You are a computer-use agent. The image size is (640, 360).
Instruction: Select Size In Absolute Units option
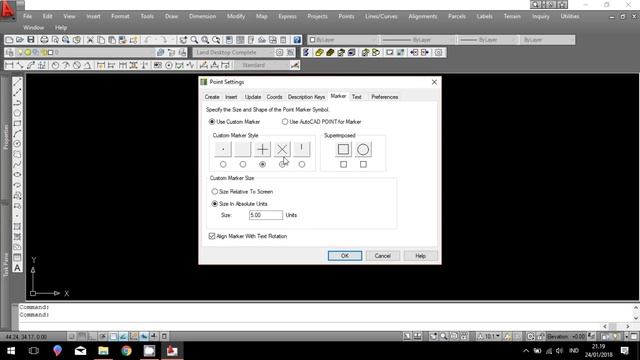point(215,204)
